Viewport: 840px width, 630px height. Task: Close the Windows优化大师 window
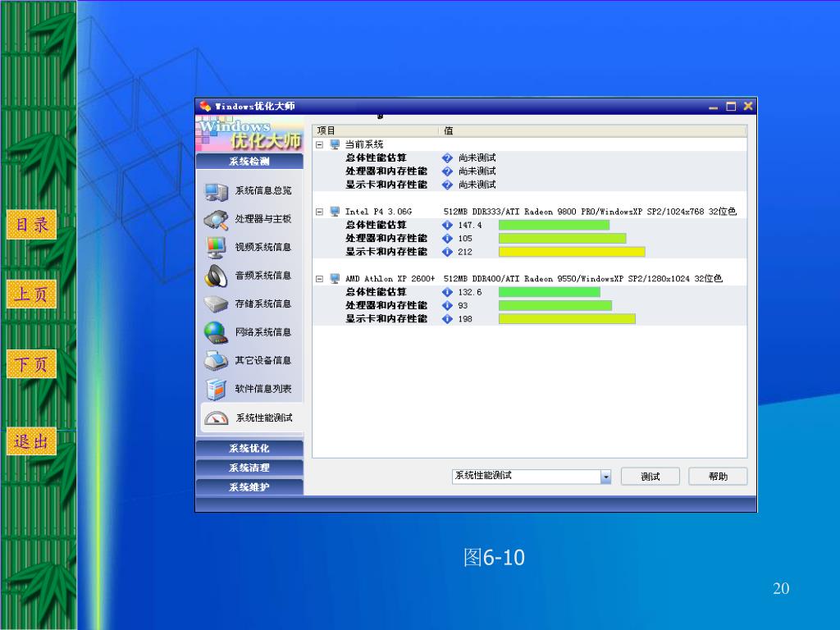748,106
